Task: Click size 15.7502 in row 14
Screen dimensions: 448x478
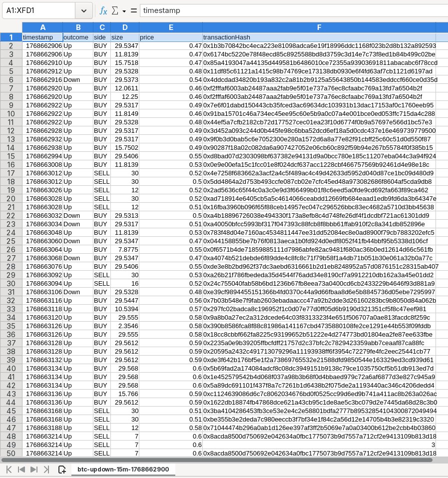Action: click(125, 148)
